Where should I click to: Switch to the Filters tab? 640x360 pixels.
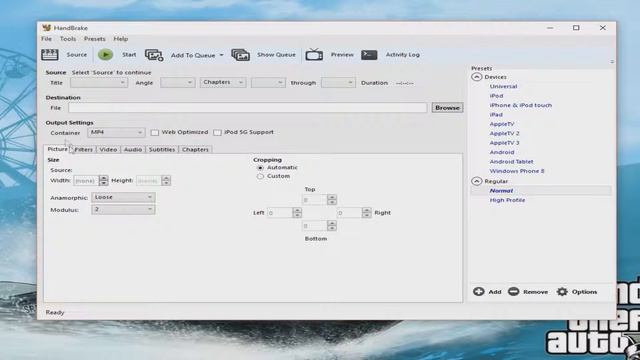pos(84,149)
